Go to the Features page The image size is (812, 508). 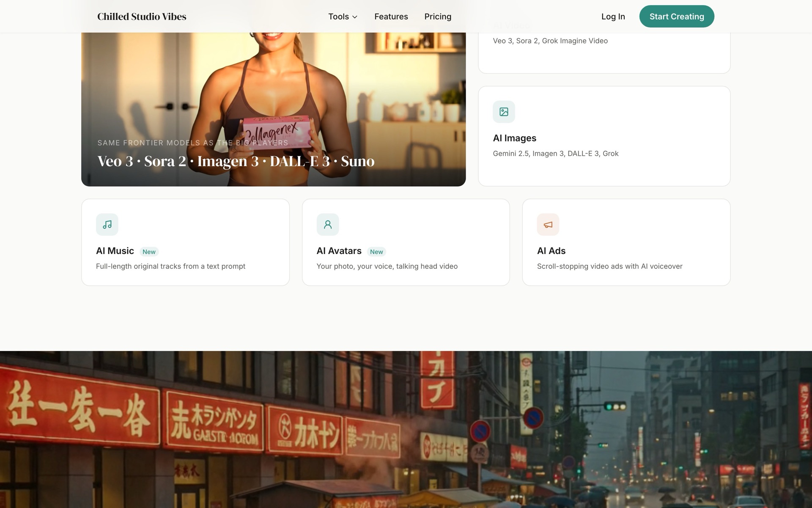point(391,17)
